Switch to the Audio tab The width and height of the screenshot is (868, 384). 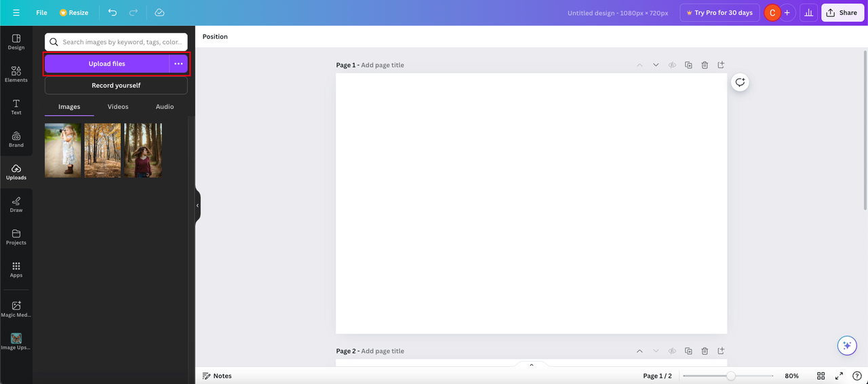[165, 107]
